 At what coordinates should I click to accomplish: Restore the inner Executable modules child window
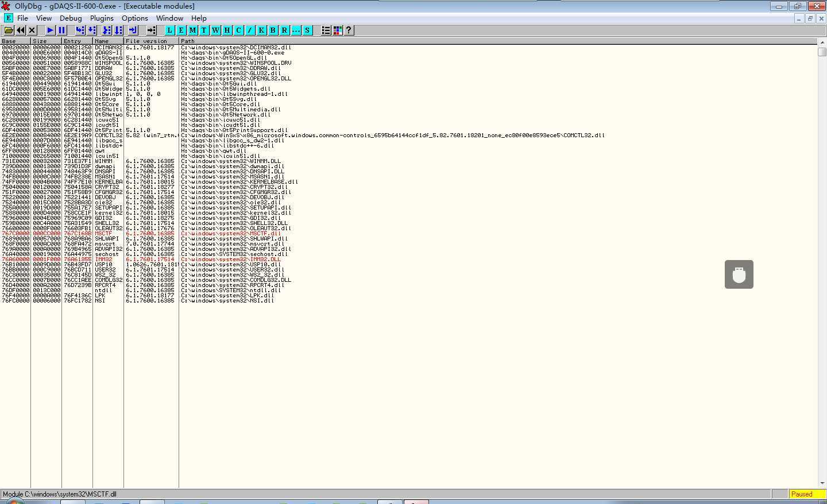(810, 18)
